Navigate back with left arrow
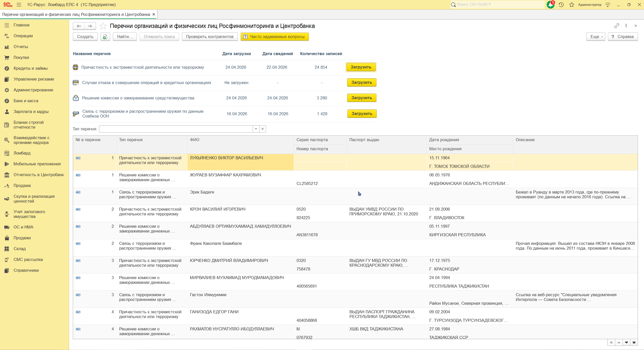Image resolution: width=644 pixels, height=350 pixels. click(x=79, y=26)
